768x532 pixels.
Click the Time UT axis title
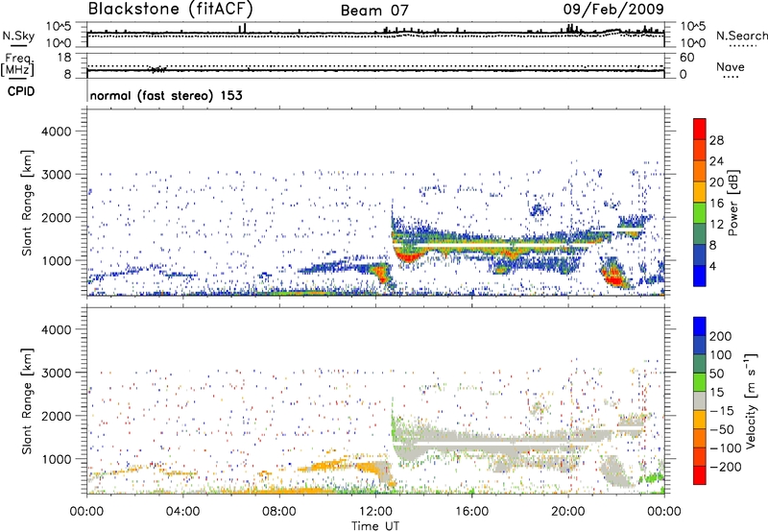(x=375, y=526)
